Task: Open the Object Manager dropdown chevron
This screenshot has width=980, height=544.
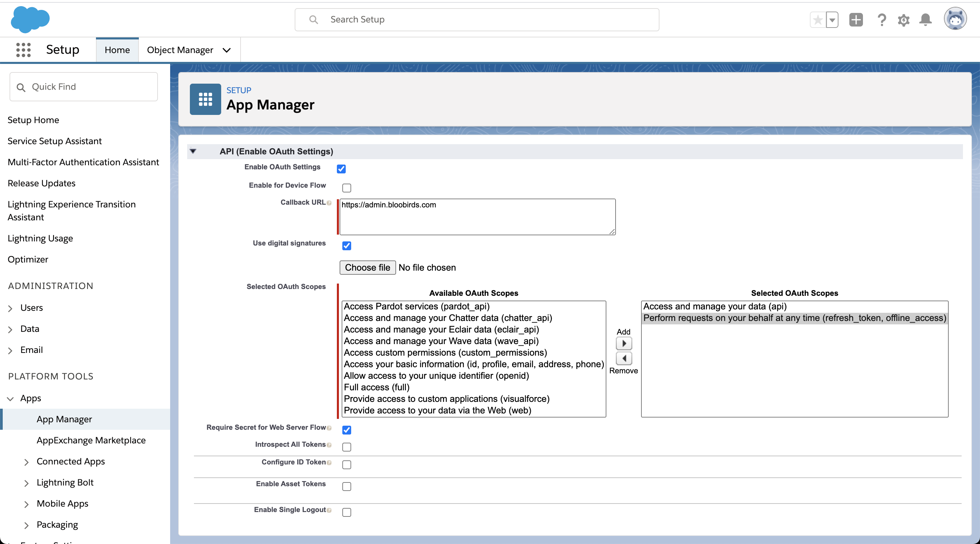Action: click(227, 50)
